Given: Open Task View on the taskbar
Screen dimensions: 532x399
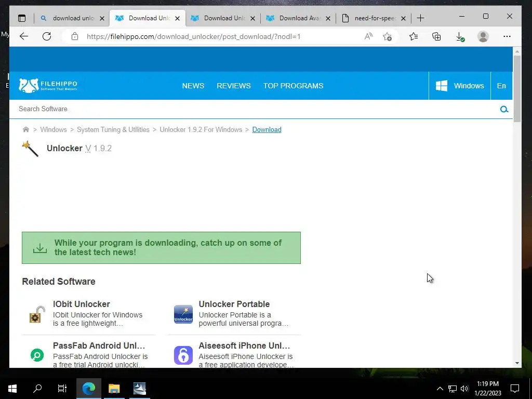Looking at the screenshot, I should [62, 389].
